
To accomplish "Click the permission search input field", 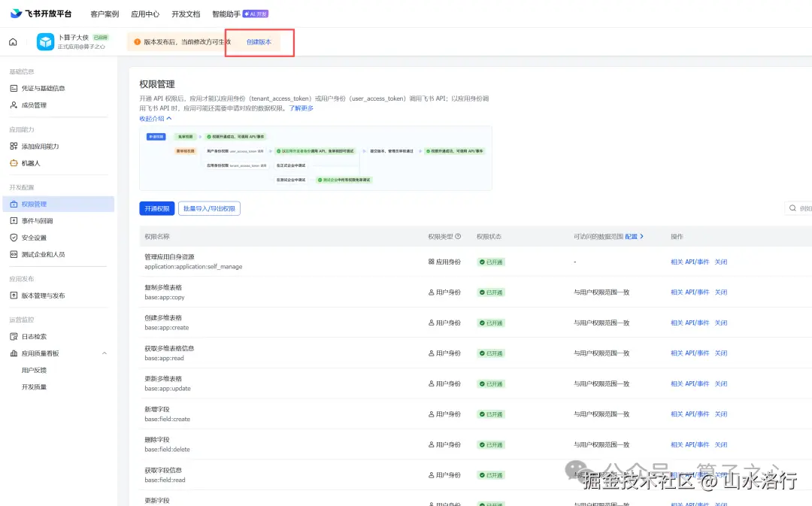I will [x=798, y=208].
